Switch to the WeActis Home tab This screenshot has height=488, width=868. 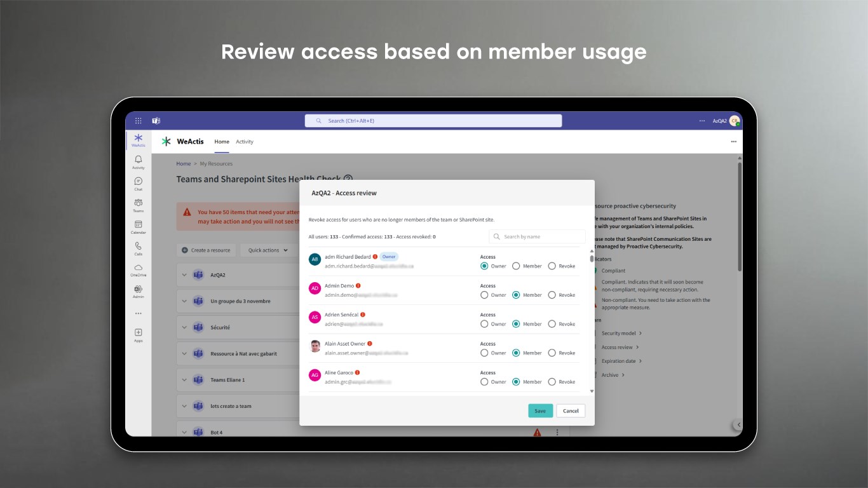point(222,142)
